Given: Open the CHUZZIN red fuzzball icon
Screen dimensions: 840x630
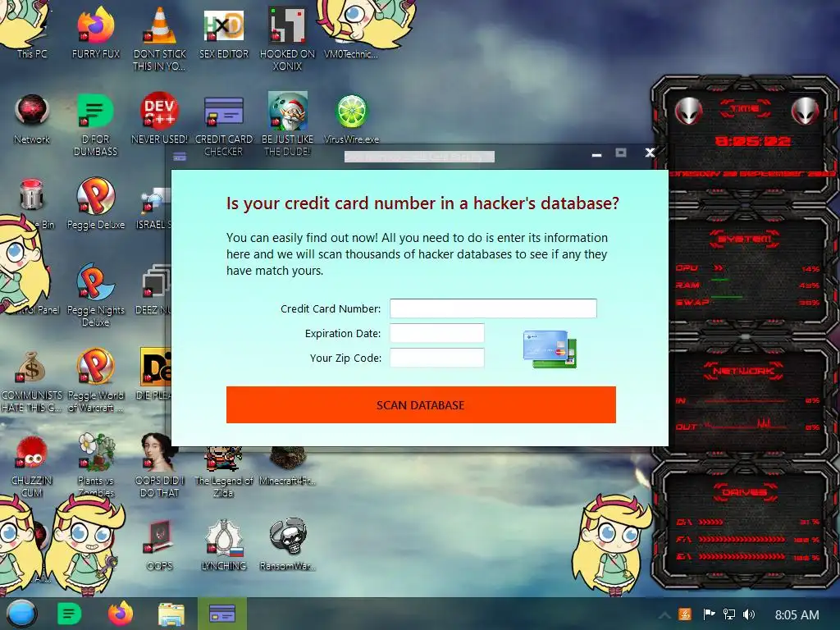Looking at the screenshot, I should click(x=32, y=465).
